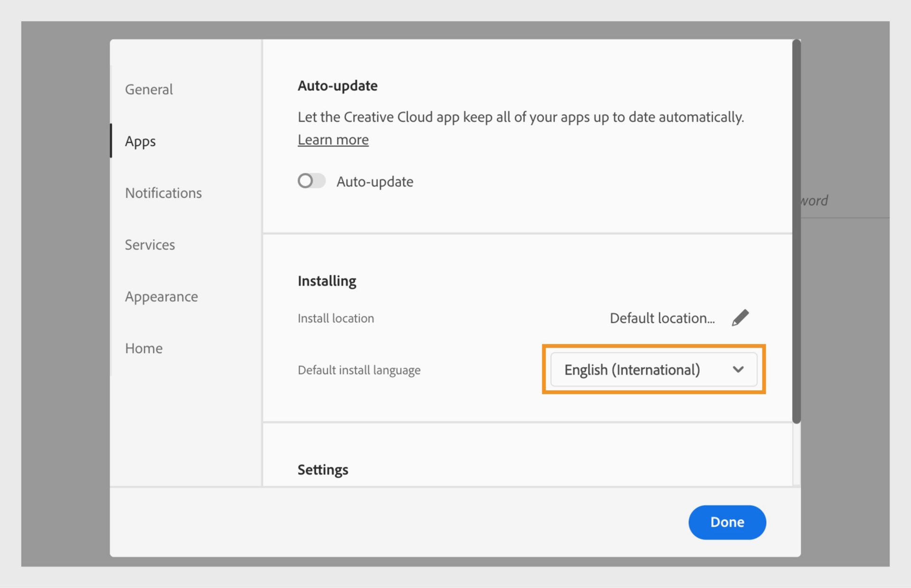The height and width of the screenshot is (588, 911).
Task: Expand the Default install language dropdown
Action: (x=654, y=370)
